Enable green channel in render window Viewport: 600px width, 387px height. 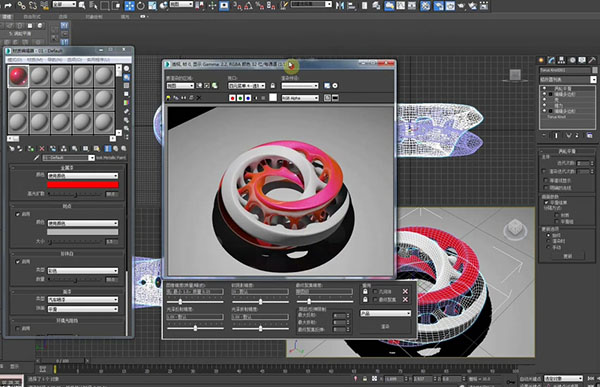240,98
